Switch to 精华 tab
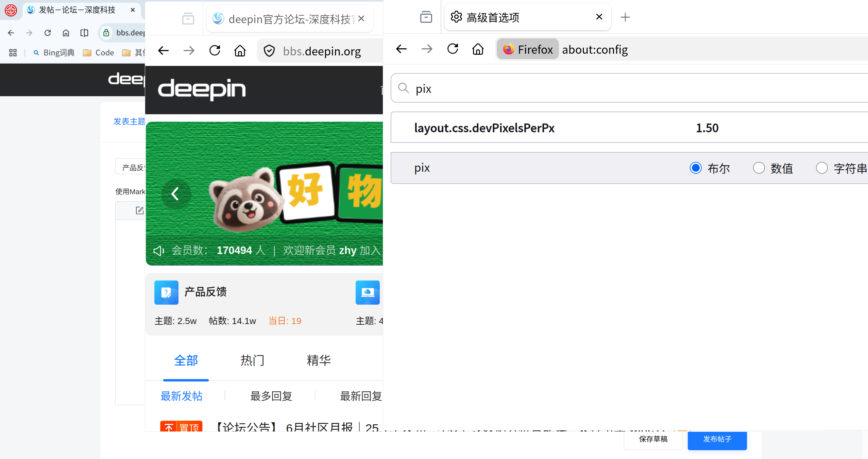Image resolution: width=868 pixels, height=459 pixels. point(319,360)
